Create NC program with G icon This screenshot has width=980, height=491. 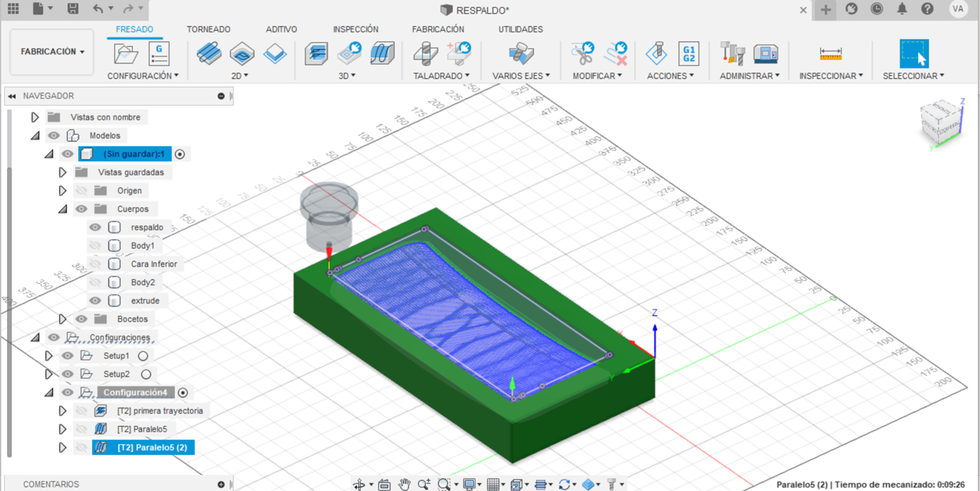(x=159, y=54)
